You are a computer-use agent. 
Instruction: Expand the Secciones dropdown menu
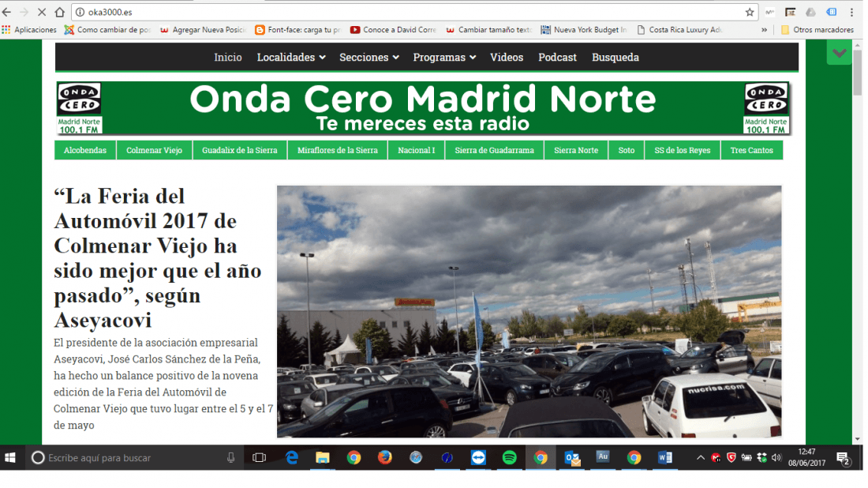[369, 57]
